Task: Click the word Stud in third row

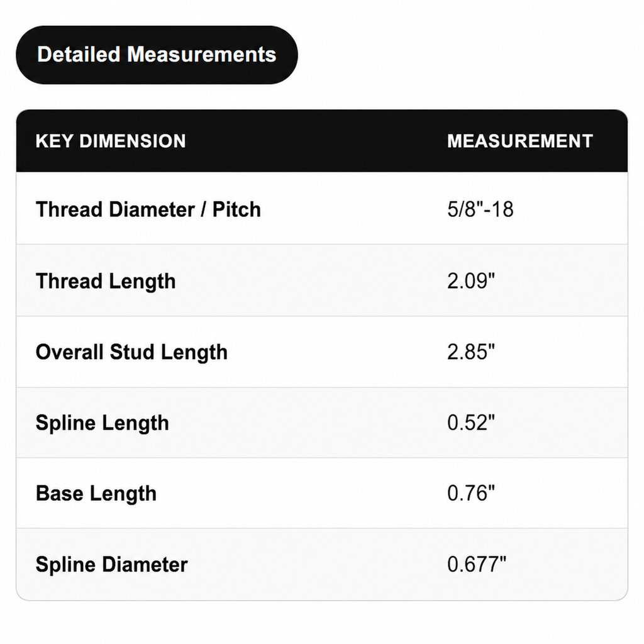Action: [x=131, y=352]
